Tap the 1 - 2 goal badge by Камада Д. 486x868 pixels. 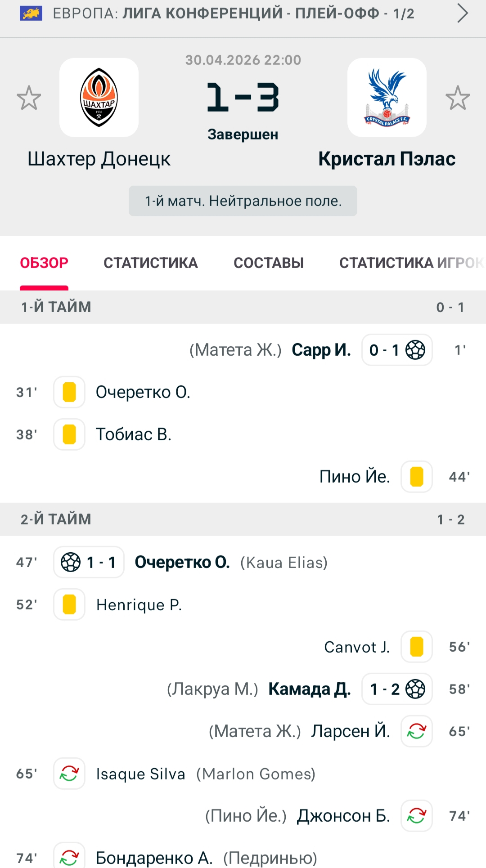(397, 689)
